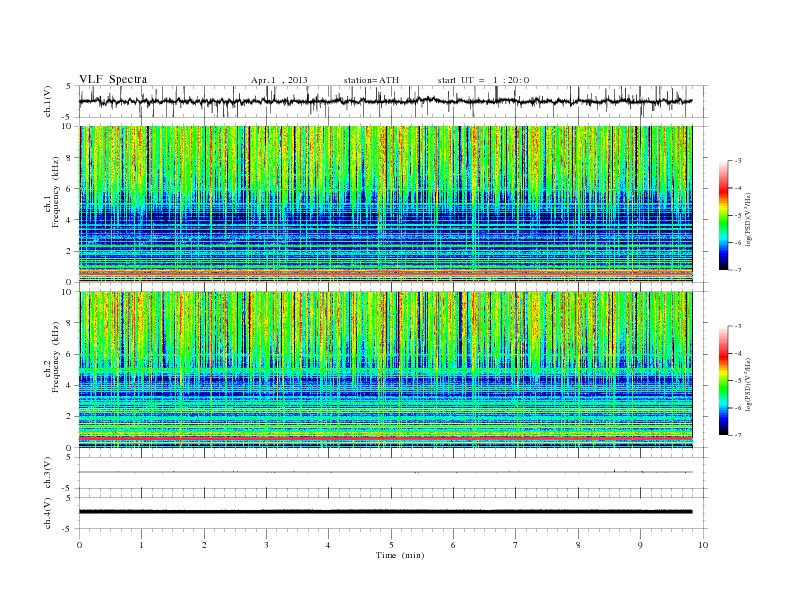The width and height of the screenshot is (792, 612).
Task: Click time axis tick label "4"
Action: (328, 545)
